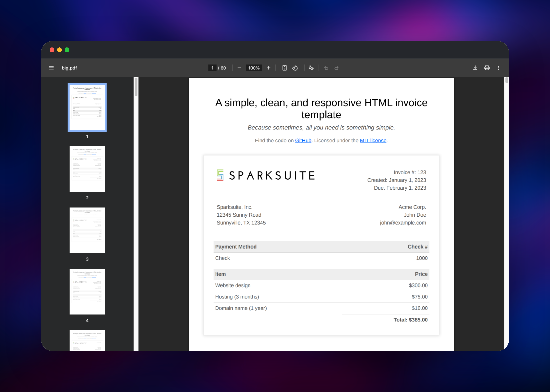Toggle the sidebar menu icon
This screenshot has width=550, height=392.
click(51, 68)
